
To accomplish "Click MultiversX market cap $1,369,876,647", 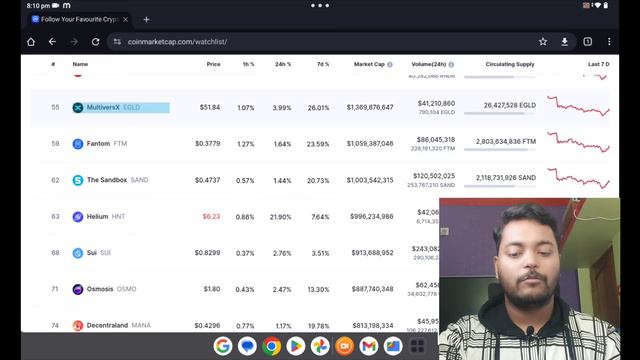I will click(x=370, y=107).
